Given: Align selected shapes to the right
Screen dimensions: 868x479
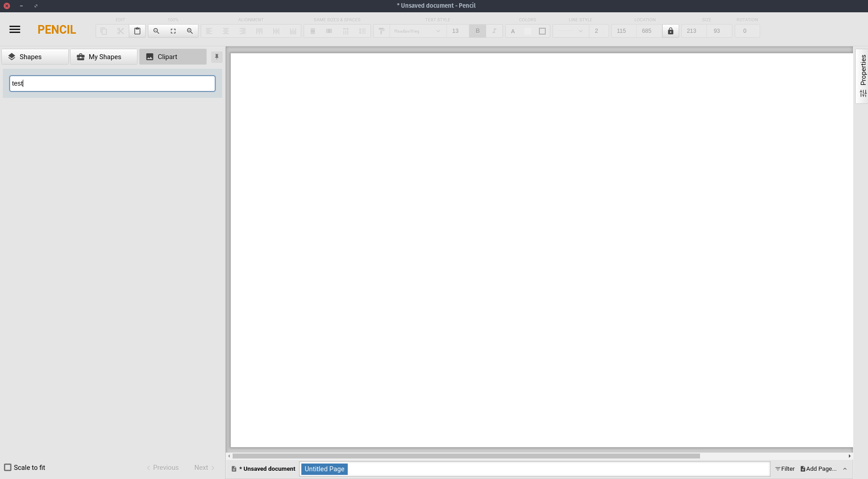Looking at the screenshot, I should point(243,31).
